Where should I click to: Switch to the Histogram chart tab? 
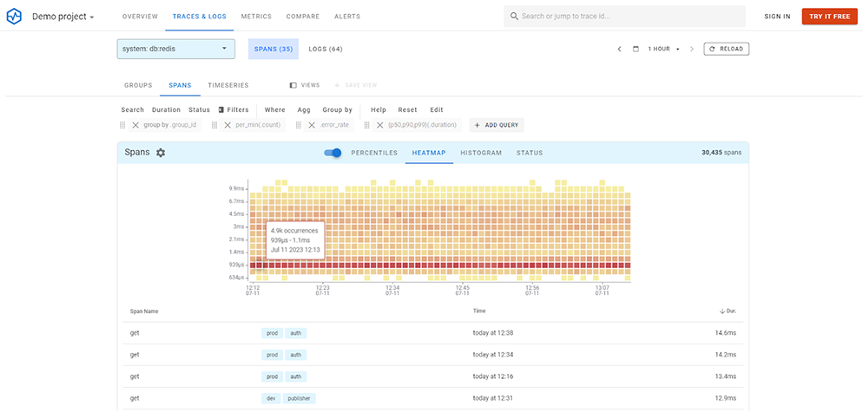[481, 153]
